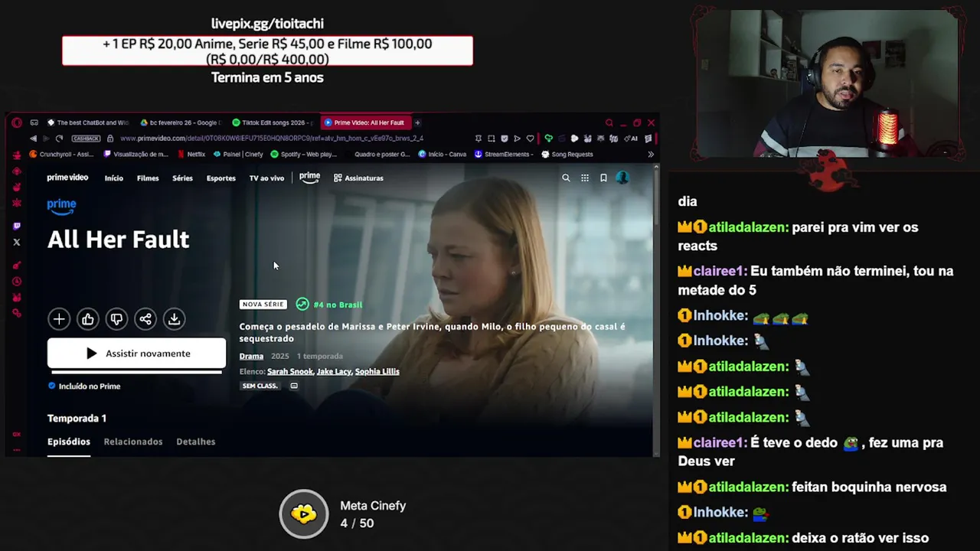This screenshot has width=980, height=551.
Task: Open cast member Sarah Snook link
Action: pos(290,372)
